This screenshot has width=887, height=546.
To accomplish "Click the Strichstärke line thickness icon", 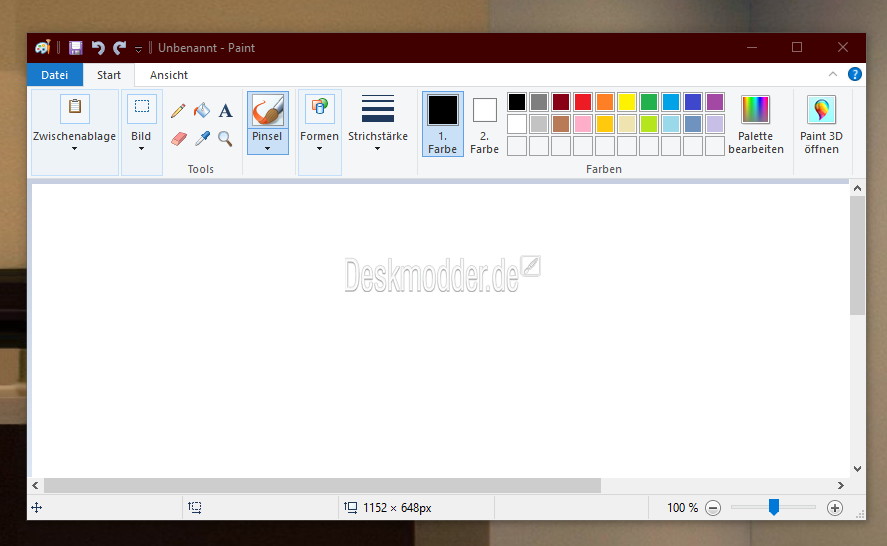I will 377,108.
